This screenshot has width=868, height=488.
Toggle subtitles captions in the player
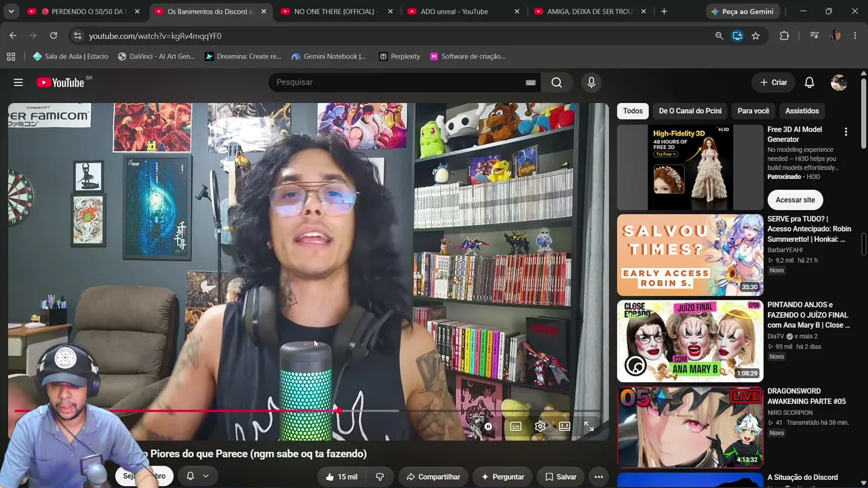tap(516, 426)
